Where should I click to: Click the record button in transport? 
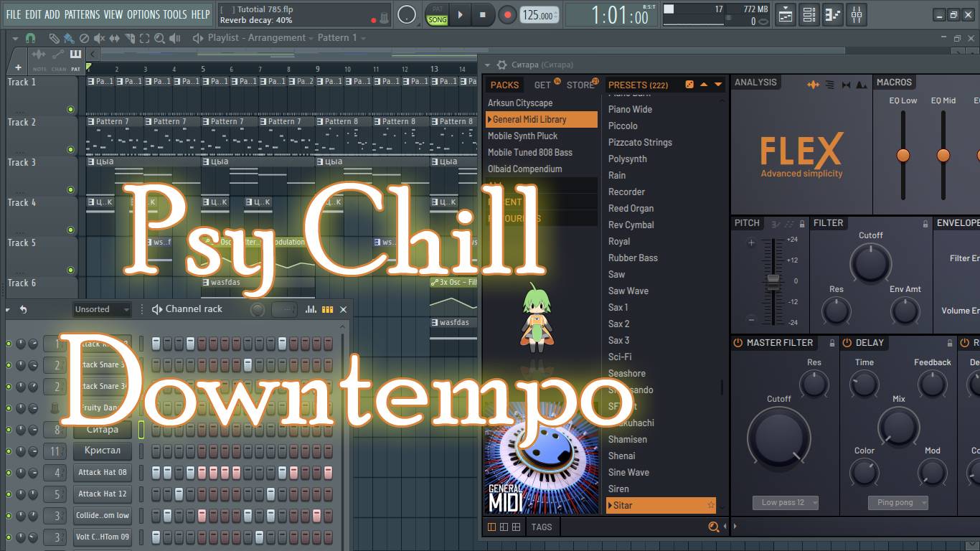coord(508,14)
